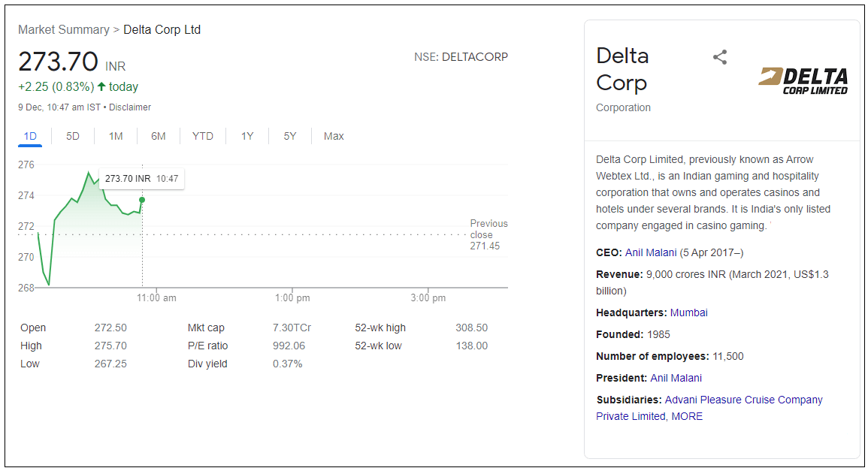868x471 pixels.
Task: Click the Number of employees 11,500 text
Action: [x=670, y=356]
